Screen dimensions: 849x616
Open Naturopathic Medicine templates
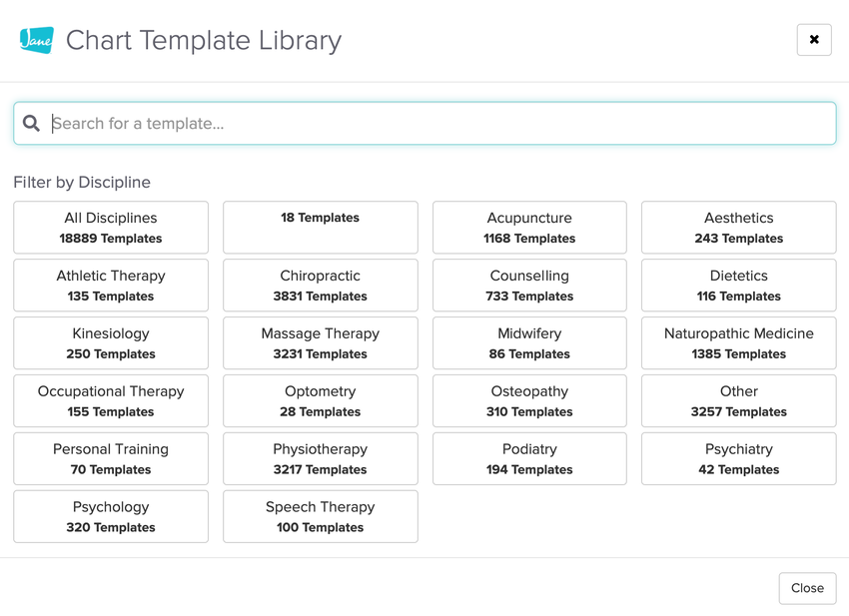tap(738, 343)
